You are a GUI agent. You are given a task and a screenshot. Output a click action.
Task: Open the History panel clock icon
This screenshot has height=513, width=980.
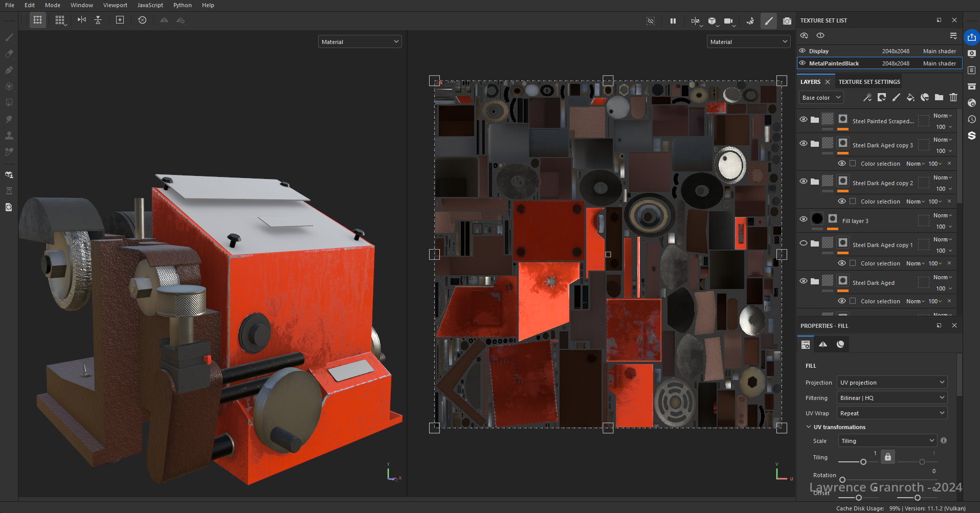(x=971, y=119)
